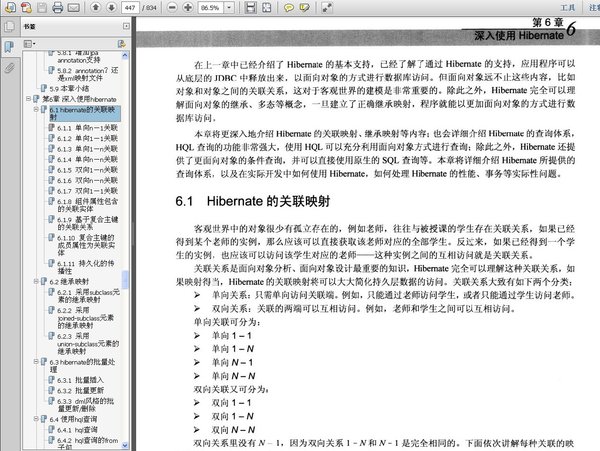Click the bookmark page icon beside 6.1.1 单向n-1关联
Image resolution: width=600 pixels, height=451 pixels.
coord(51,127)
